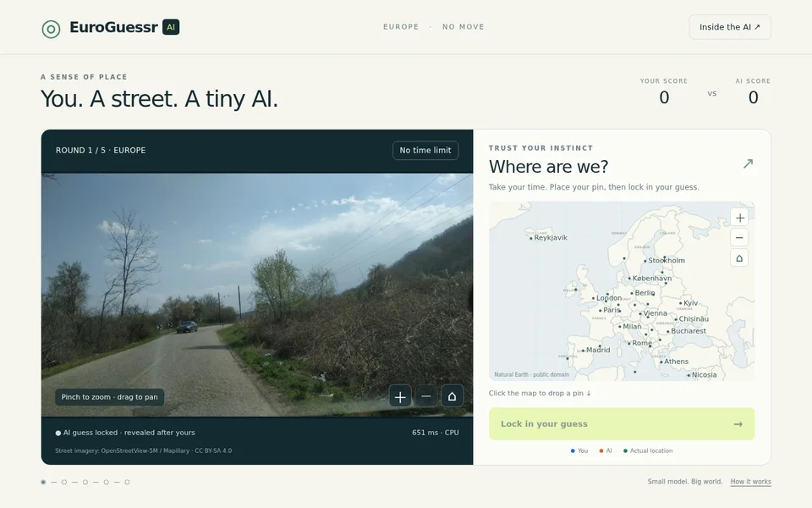
Task: Select the NO MOVE mode label
Action: [464, 27]
